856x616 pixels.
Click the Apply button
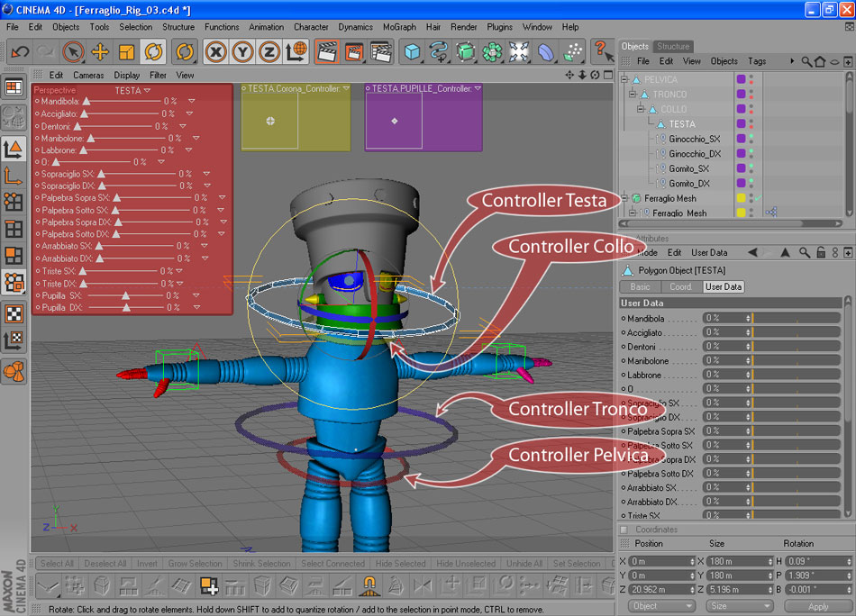(818, 606)
